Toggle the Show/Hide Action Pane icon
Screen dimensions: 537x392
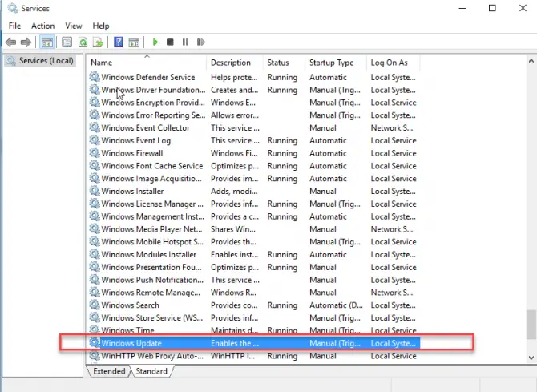click(x=134, y=42)
